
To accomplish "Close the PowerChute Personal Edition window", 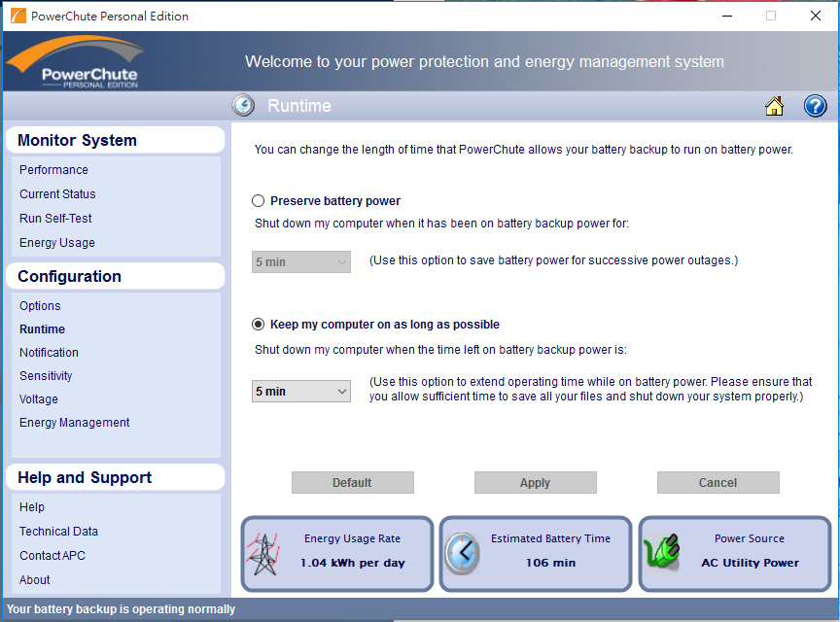I will pos(816,16).
